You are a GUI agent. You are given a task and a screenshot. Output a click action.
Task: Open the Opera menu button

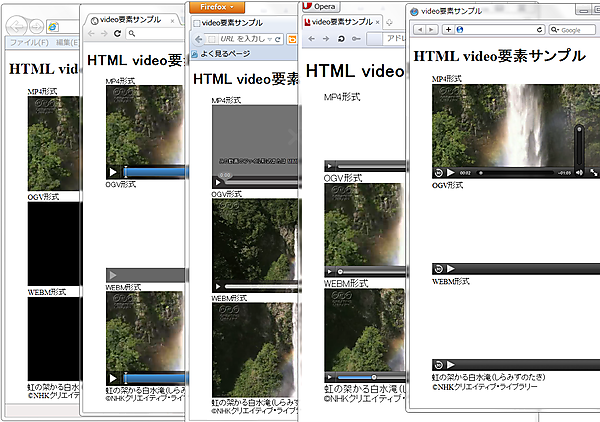pos(321,7)
